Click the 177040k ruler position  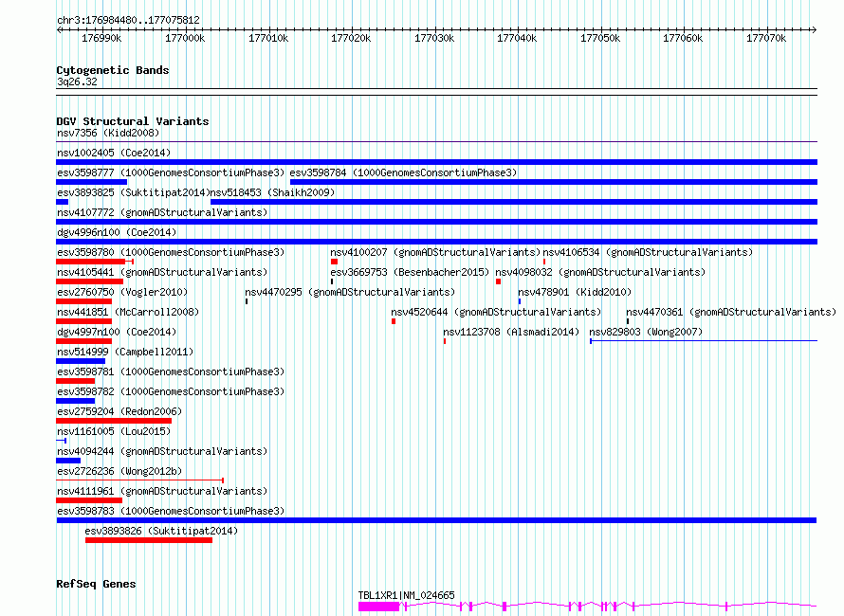coord(517,38)
